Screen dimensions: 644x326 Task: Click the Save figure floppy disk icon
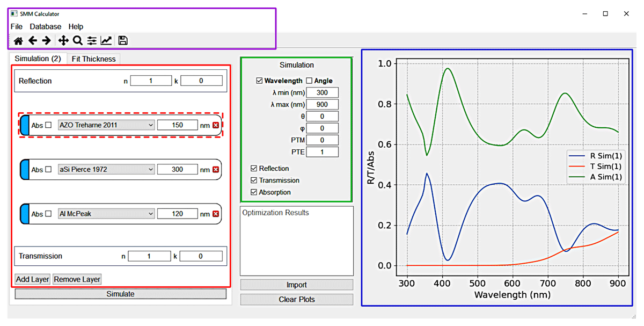pos(123,40)
